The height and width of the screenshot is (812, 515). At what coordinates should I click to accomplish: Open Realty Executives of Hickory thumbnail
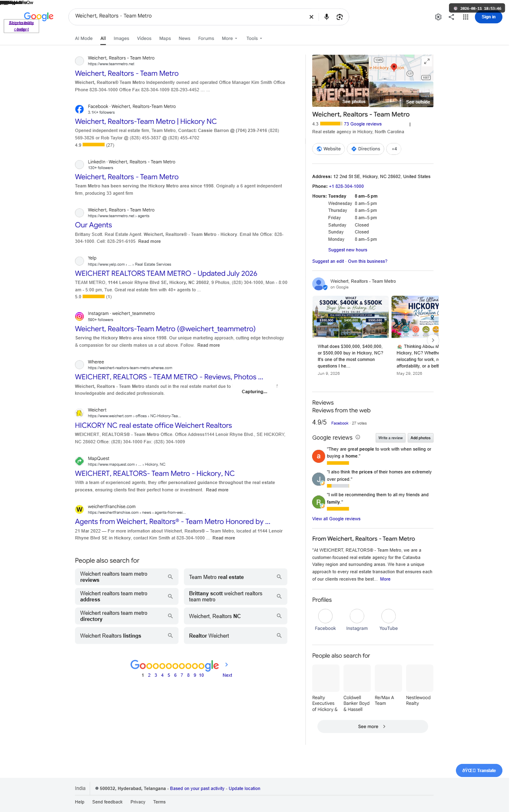pos(326,678)
